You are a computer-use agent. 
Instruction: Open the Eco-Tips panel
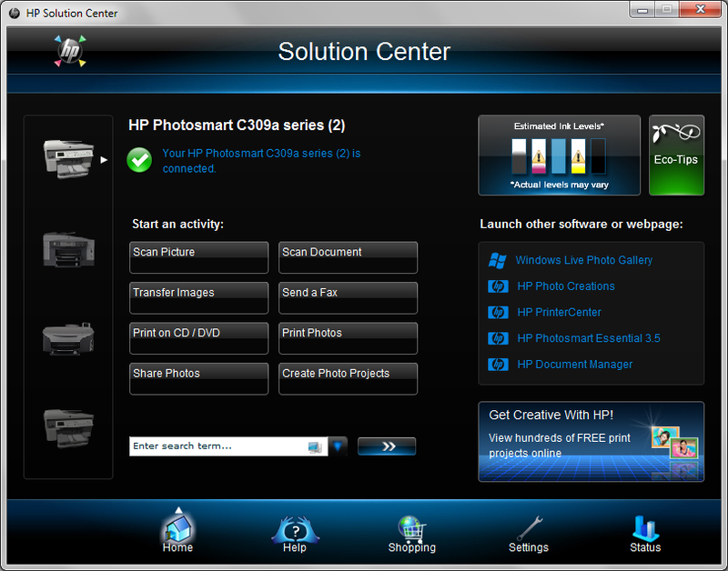(676, 155)
